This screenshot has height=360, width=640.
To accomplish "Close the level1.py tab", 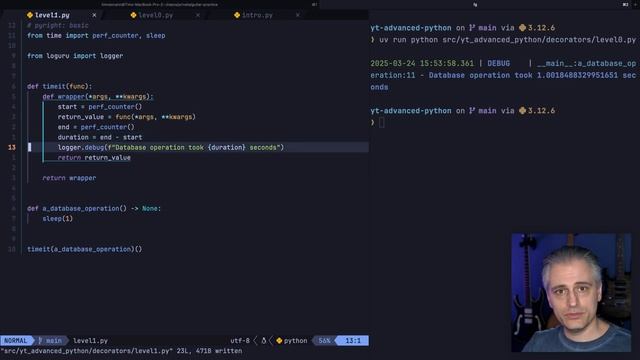I will 94,15.
